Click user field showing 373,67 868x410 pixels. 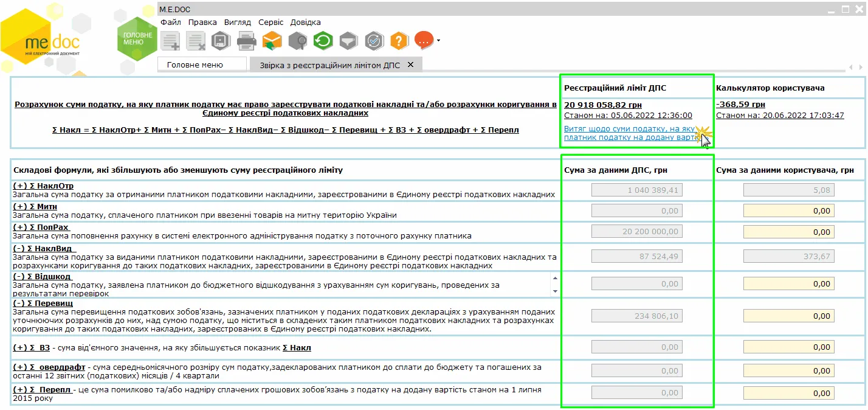point(789,257)
